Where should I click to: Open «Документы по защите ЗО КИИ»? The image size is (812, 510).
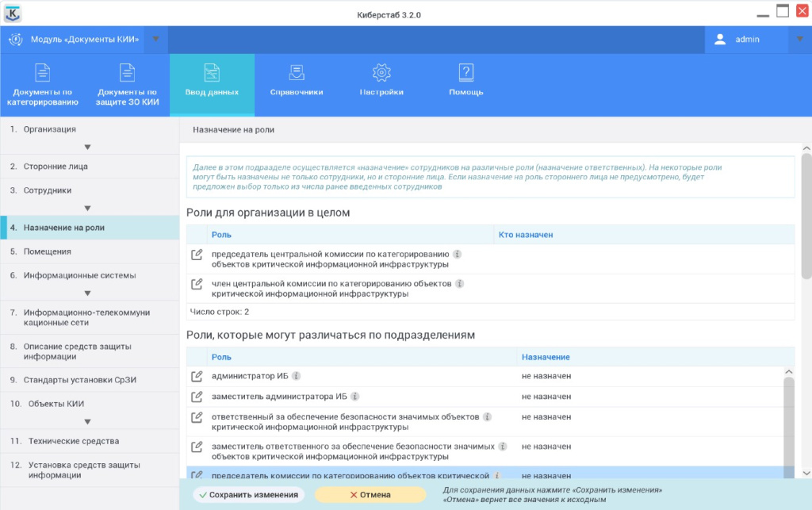(127, 85)
